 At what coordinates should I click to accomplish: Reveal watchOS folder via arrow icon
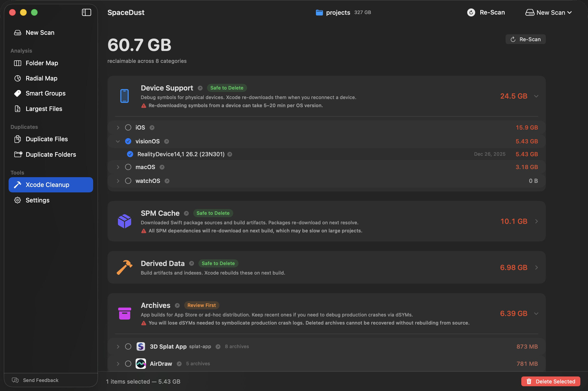pyautogui.click(x=167, y=181)
